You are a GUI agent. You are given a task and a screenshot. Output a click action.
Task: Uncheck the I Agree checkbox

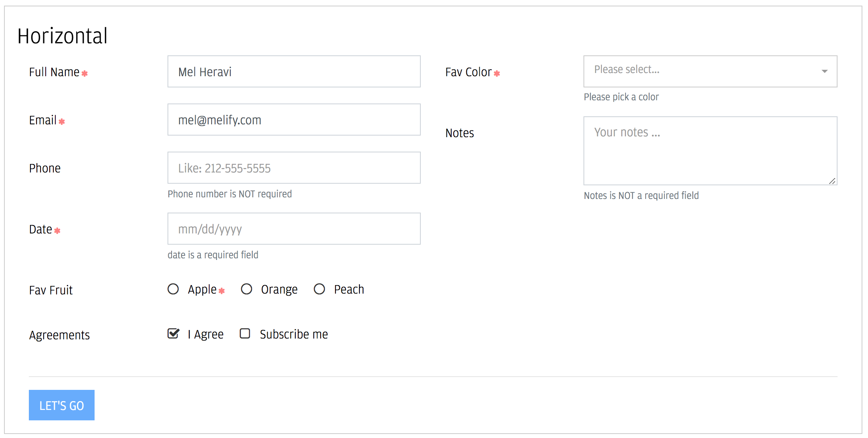point(173,334)
